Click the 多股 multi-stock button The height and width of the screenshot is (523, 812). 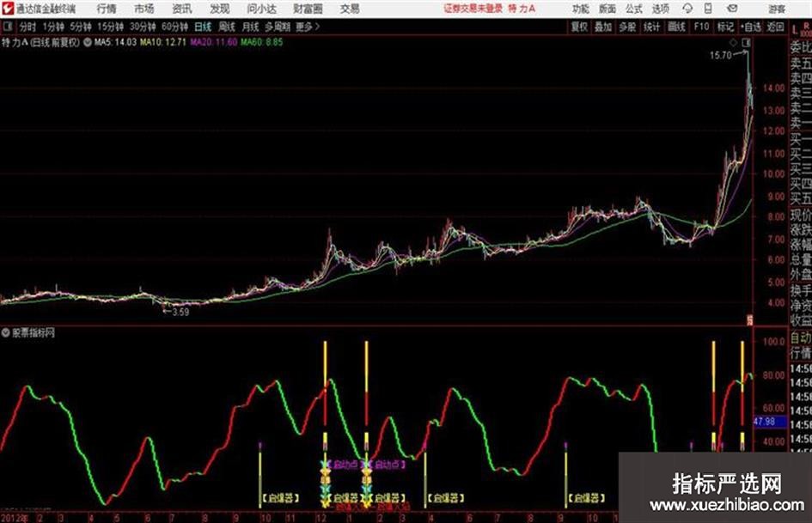pyautogui.click(x=627, y=27)
